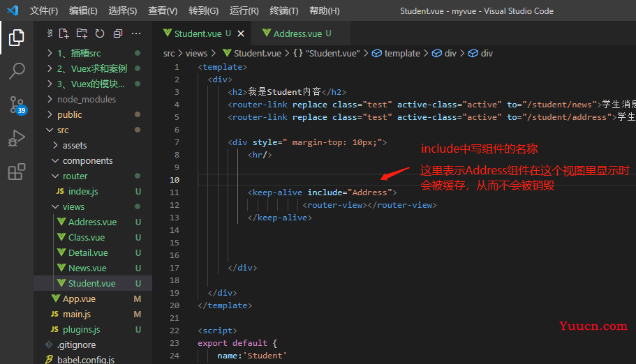Image resolution: width=636 pixels, height=364 pixels.
Task: Click the New File icon in explorer toolbar
Action: click(x=64, y=33)
